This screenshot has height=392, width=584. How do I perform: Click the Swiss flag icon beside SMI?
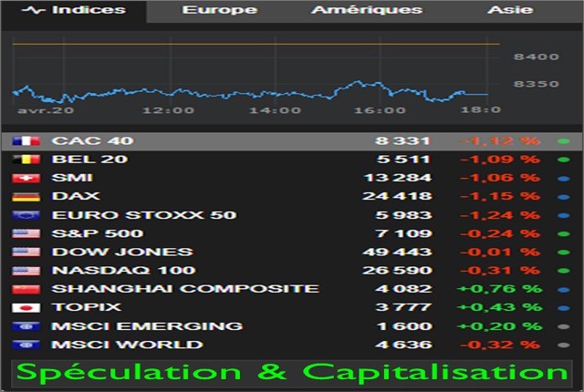click(x=23, y=178)
